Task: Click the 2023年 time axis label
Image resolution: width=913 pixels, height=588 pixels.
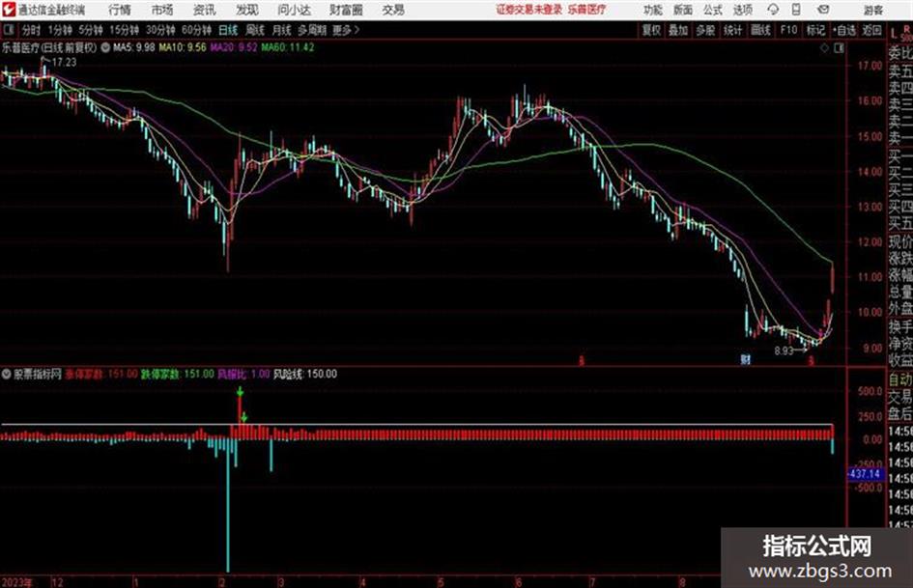Action: coord(16,581)
